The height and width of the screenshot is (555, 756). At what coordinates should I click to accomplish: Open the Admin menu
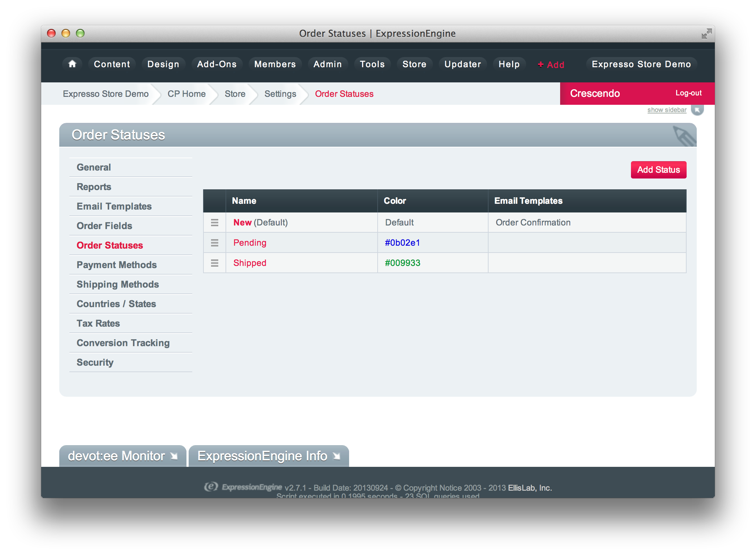pos(328,64)
